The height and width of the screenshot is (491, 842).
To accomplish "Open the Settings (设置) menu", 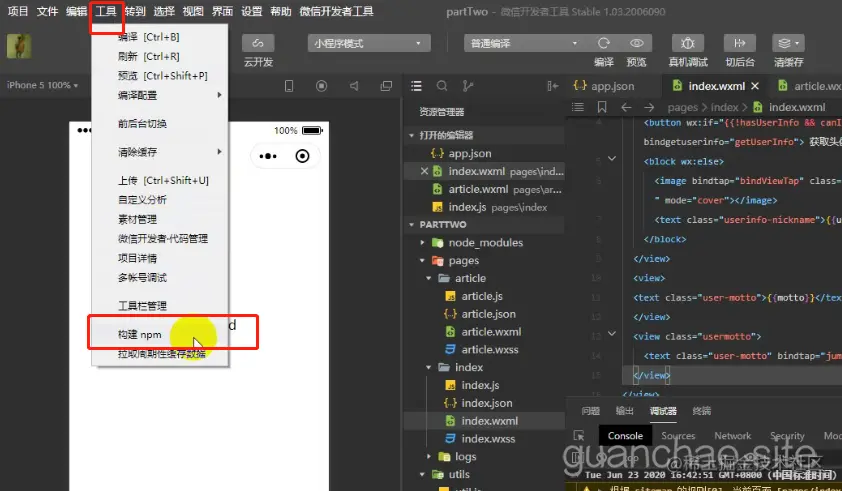I will 251,11.
